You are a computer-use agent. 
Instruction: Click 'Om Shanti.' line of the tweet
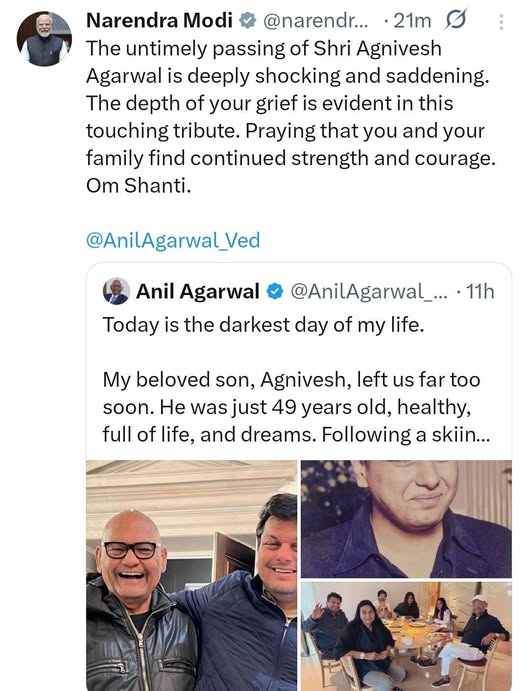click(x=139, y=186)
